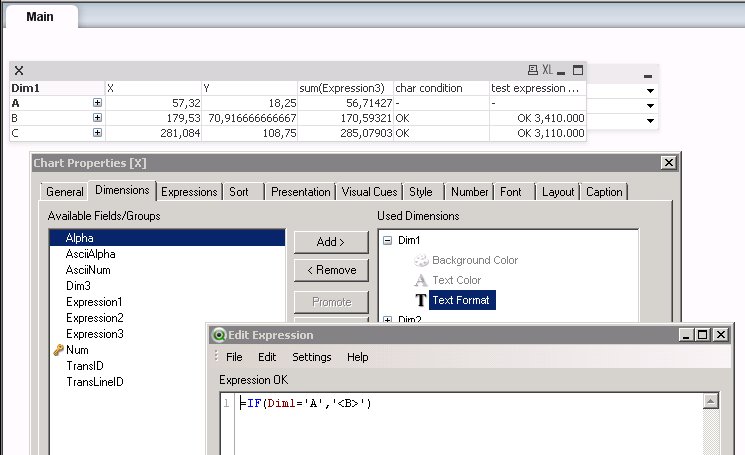The height and width of the screenshot is (455, 745).
Task: Expand the Dim2 node in Used Dimensions
Action: click(388, 320)
